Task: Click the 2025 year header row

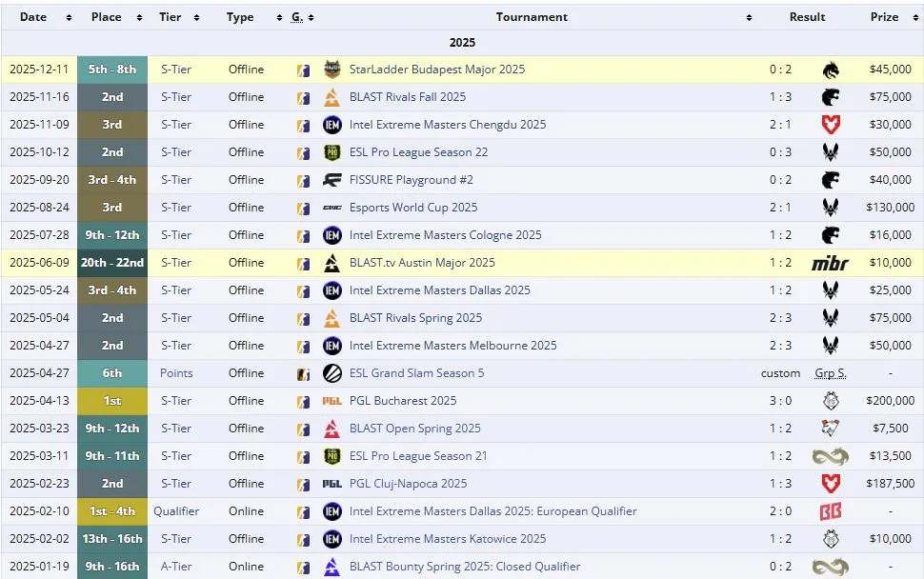Action: pos(462,43)
